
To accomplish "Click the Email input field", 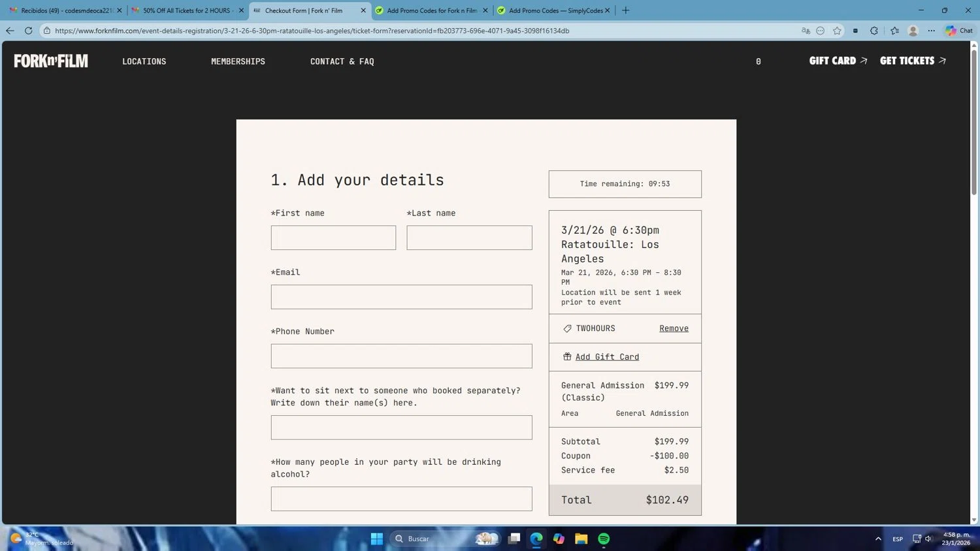I will click(x=401, y=297).
